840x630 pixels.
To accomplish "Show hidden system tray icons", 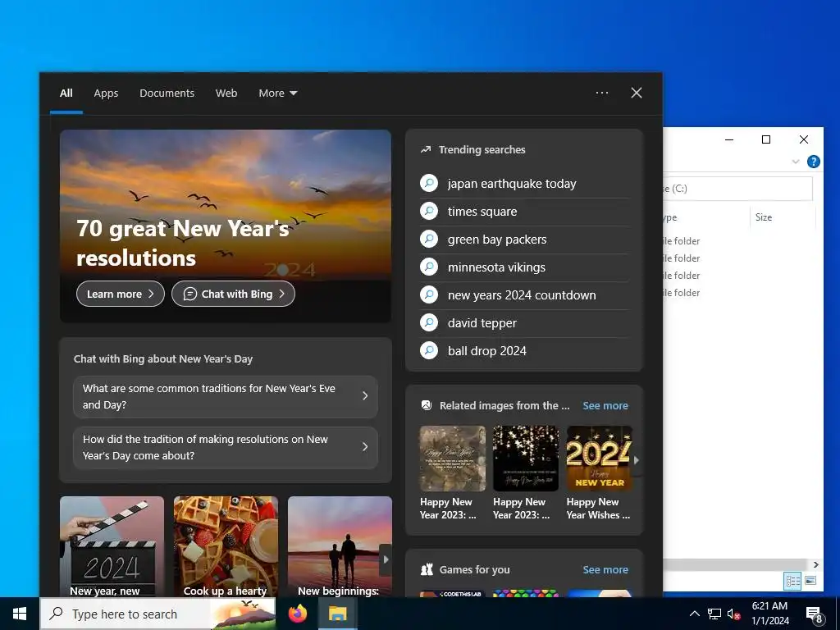I will 694,614.
